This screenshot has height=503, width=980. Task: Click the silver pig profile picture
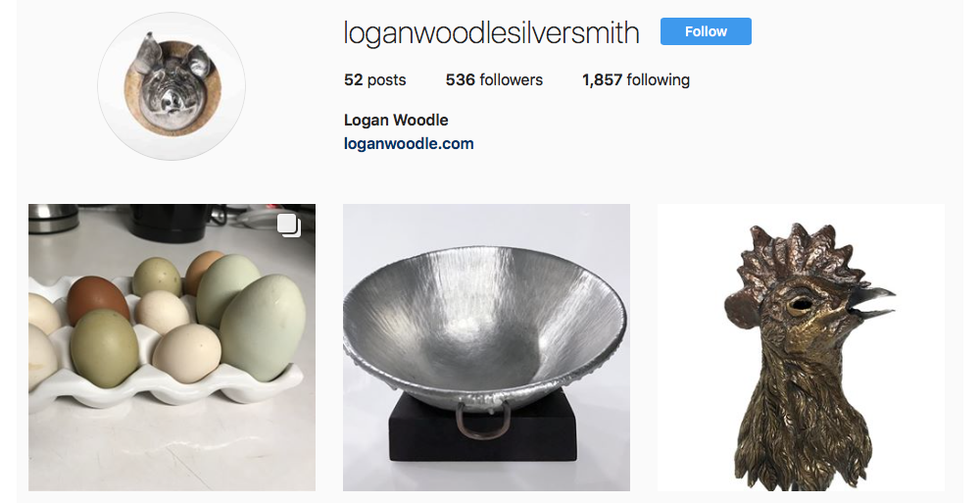point(171,86)
